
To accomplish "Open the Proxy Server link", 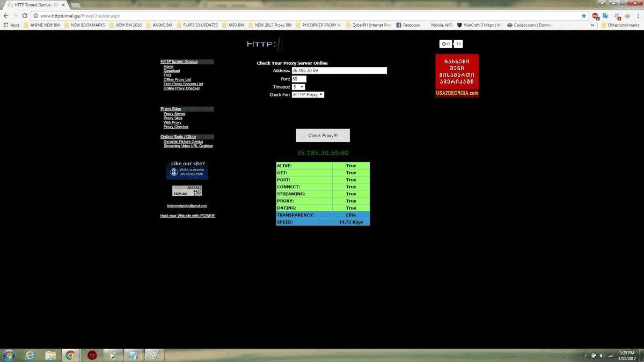I will [174, 114].
